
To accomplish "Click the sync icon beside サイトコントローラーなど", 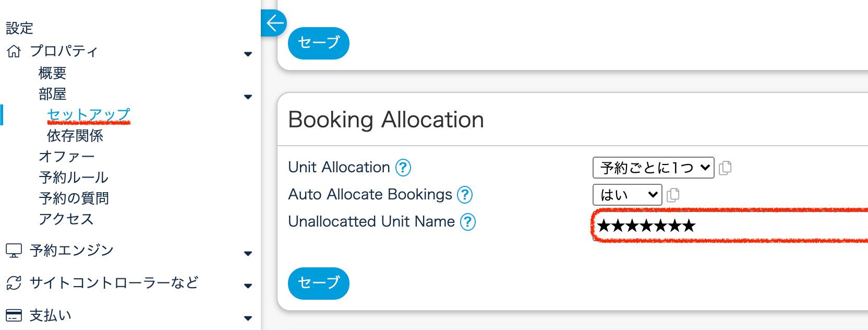I will click(14, 283).
